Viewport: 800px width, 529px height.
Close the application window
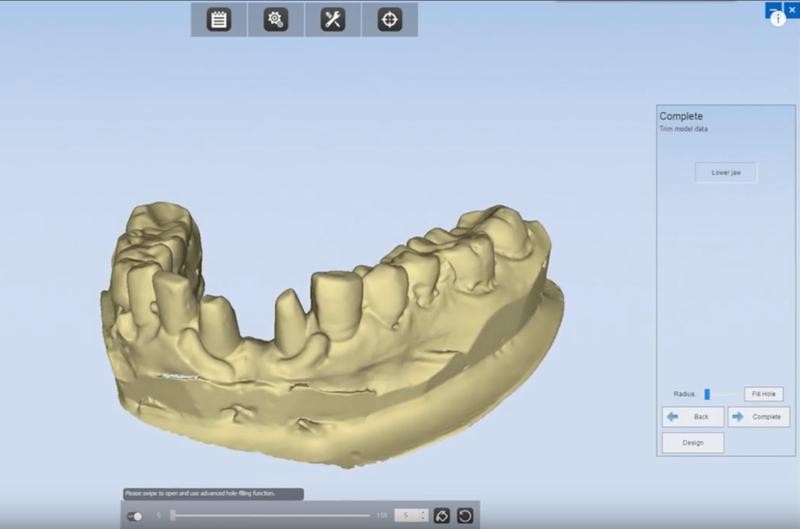(791, 9)
